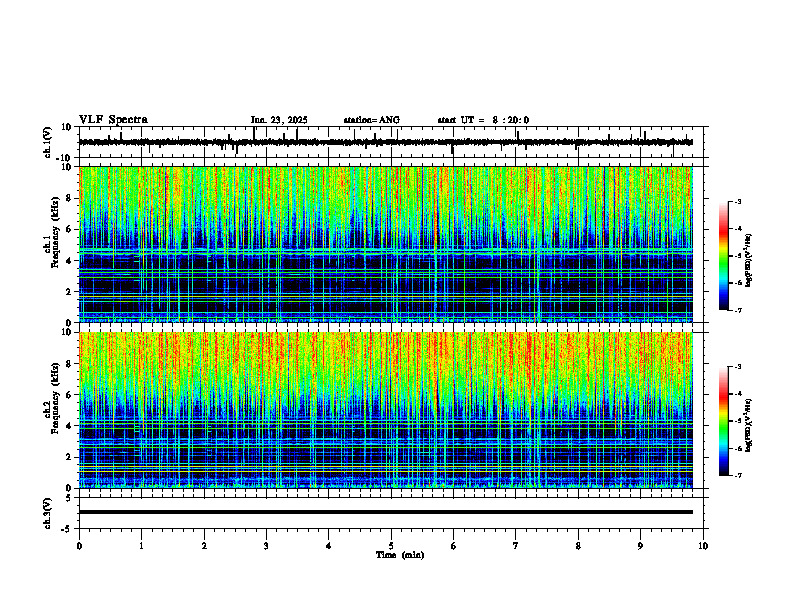Click the "4" kHz tick on ch.2 frequency axis
The height and width of the screenshot is (612, 792).
coord(70,426)
